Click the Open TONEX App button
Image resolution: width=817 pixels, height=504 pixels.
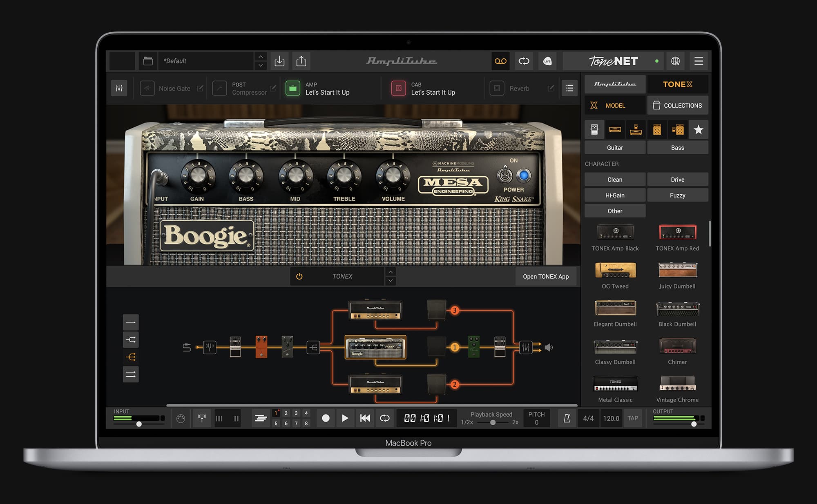546,276
